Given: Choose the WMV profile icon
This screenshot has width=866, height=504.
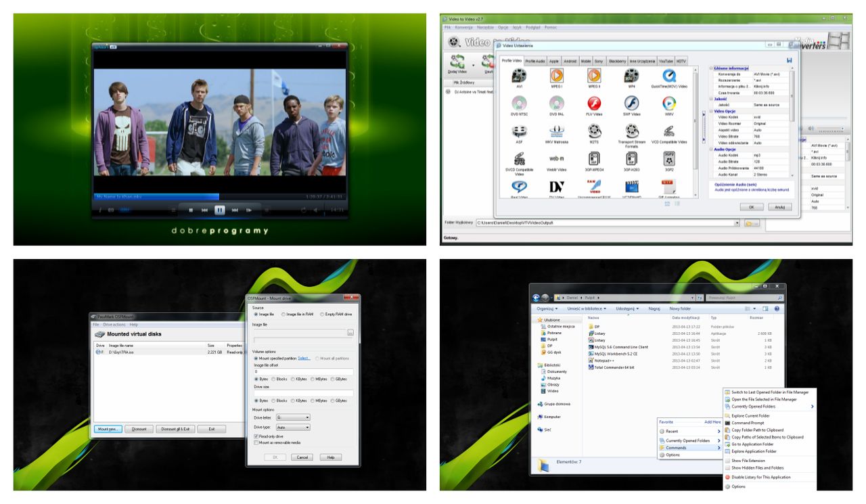Looking at the screenshot, I should (669, 103).
